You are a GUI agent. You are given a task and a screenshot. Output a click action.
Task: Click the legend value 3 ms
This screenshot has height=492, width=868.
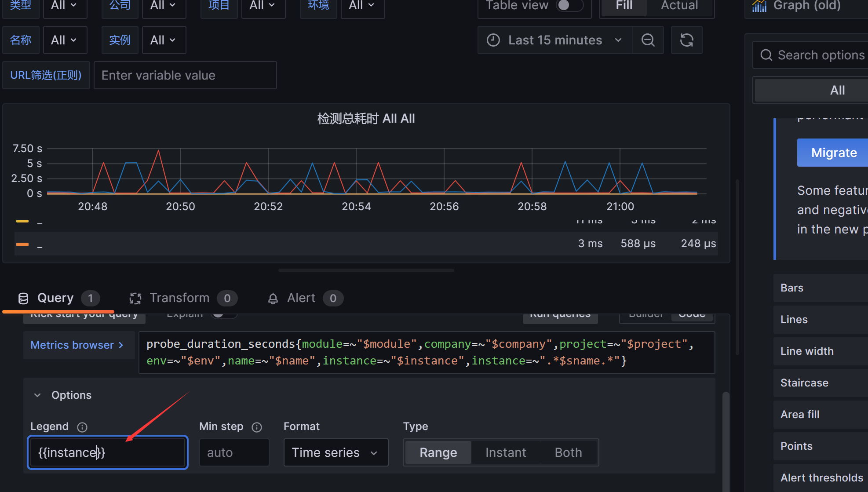pyautogui.click(x=590, y=244)
